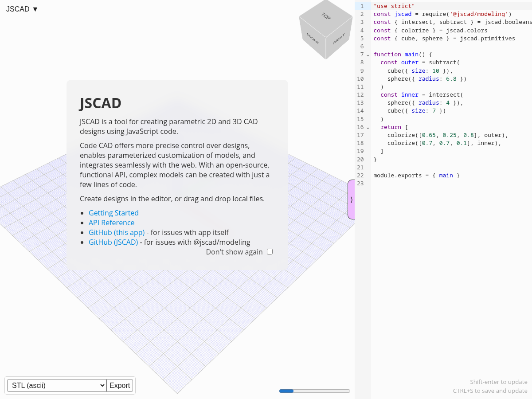The height and width of the screenshot is (399, 532).
Task: Click the 'const outer = subtract(' line
Action: point(420,63)
